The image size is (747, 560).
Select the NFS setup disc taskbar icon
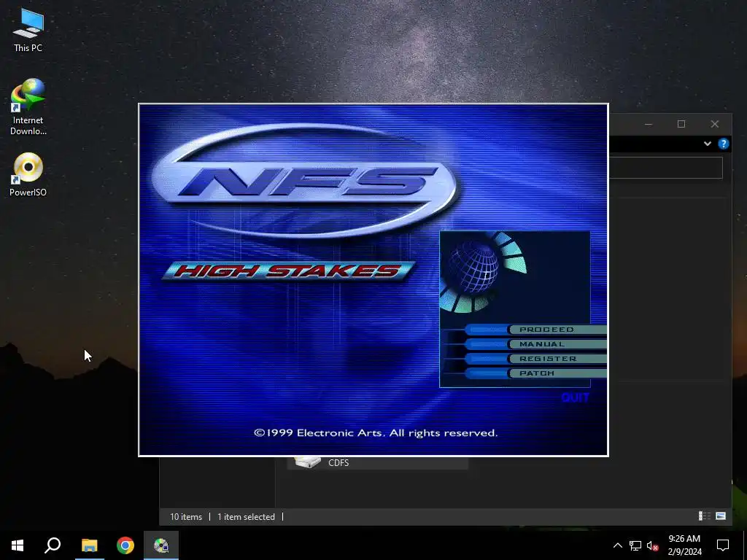pyautogui.click(x=161, y=545)
